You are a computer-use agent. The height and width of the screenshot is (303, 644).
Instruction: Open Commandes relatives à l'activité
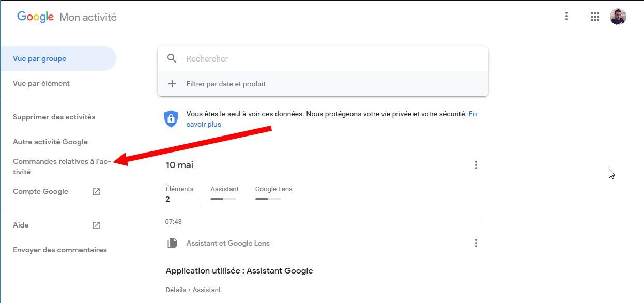(x=61, y=166)
